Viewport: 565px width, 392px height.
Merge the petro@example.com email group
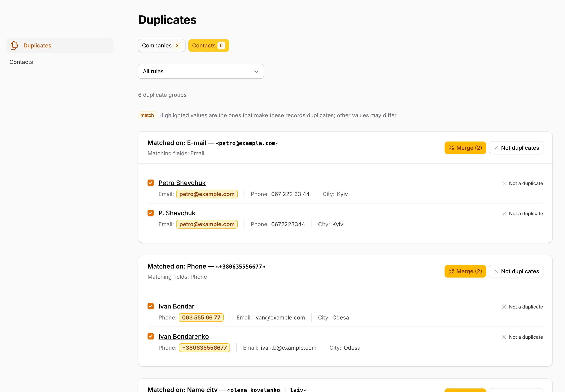pos(465,148)
